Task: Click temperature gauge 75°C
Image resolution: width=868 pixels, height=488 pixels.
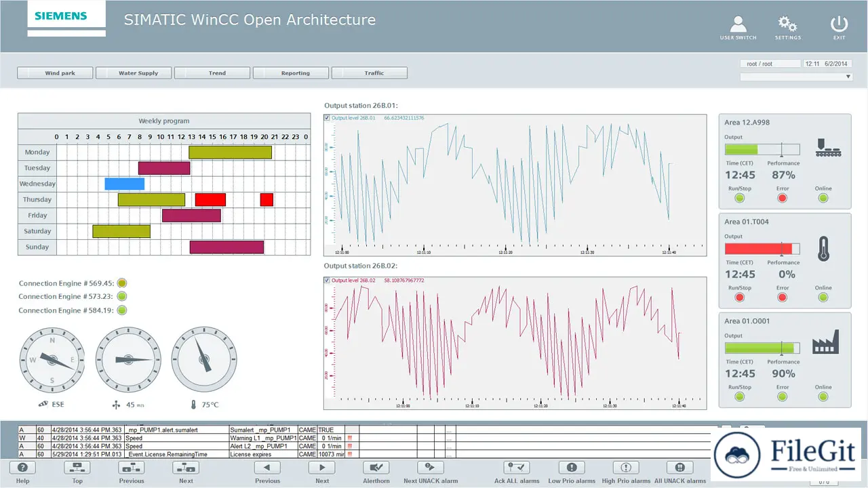Action: [203, 359]
